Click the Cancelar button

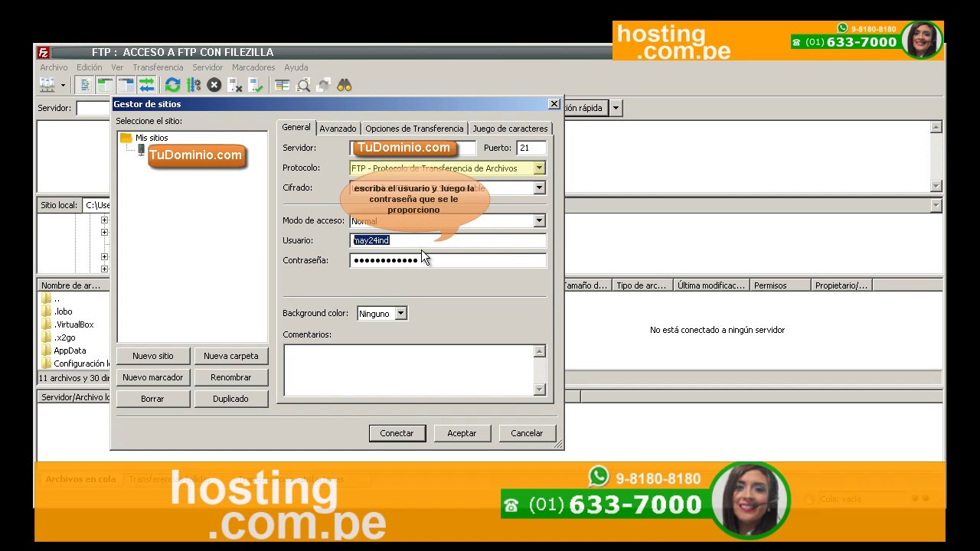coord(527,433)
